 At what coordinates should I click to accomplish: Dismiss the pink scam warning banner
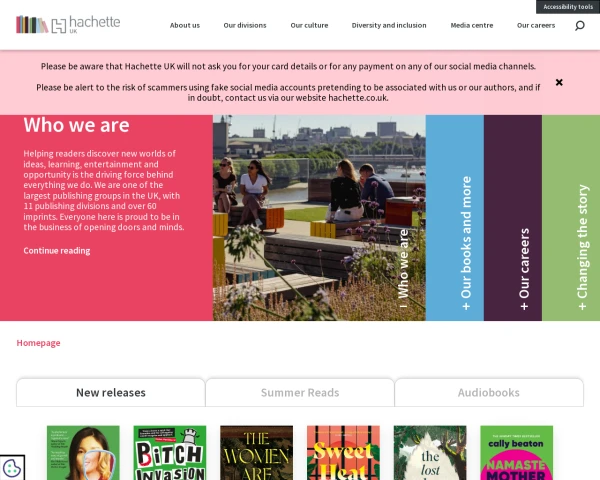point(559,82)
